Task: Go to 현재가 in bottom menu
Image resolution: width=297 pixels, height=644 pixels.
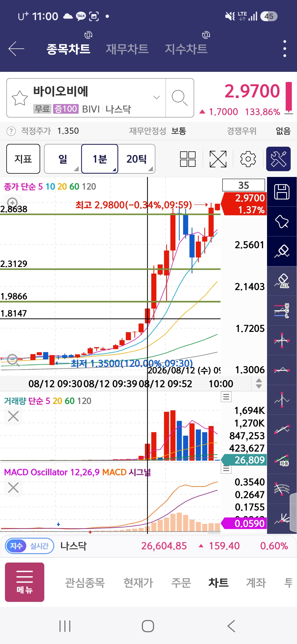Action: [138, 583]
